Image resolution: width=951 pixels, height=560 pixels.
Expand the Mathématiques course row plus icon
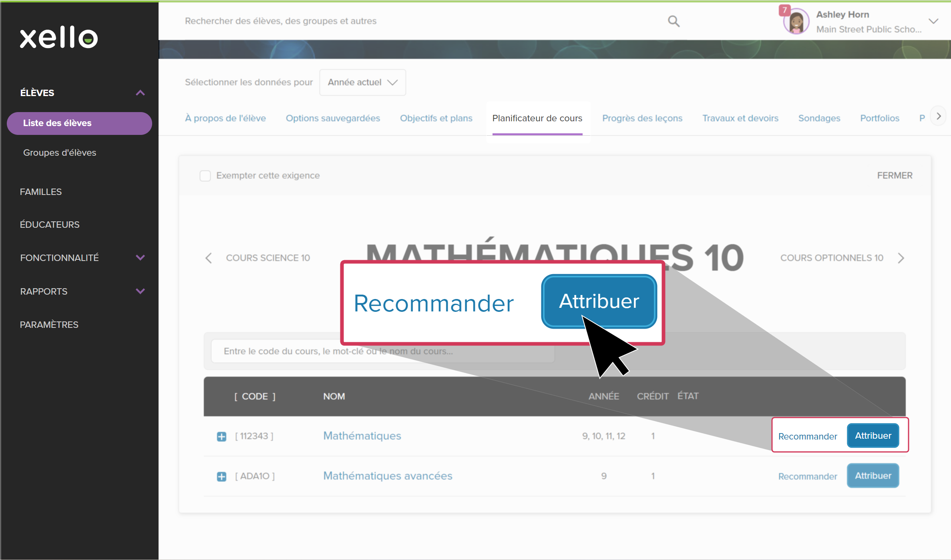[x=221, y=436]
